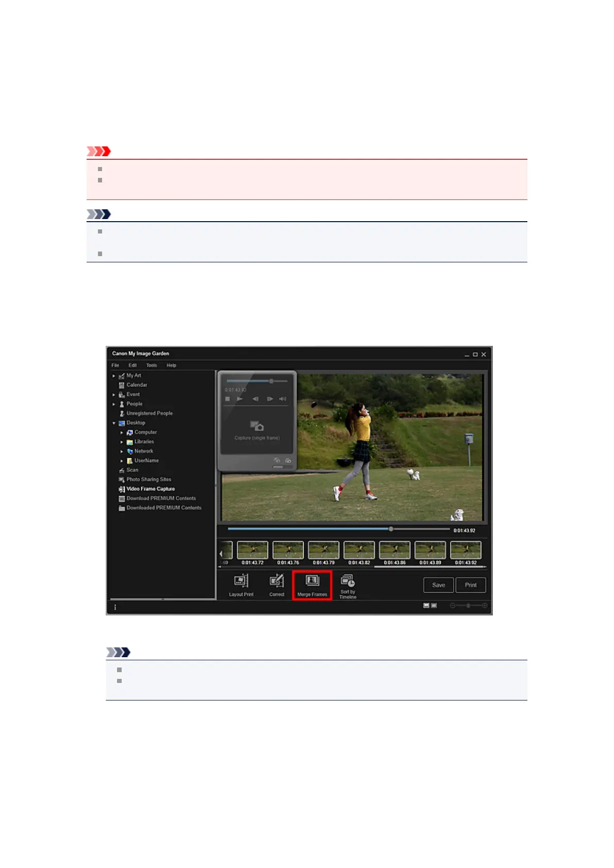
Task: Select the My Art label
Action: pyautogui.click(x=134, y=376)
